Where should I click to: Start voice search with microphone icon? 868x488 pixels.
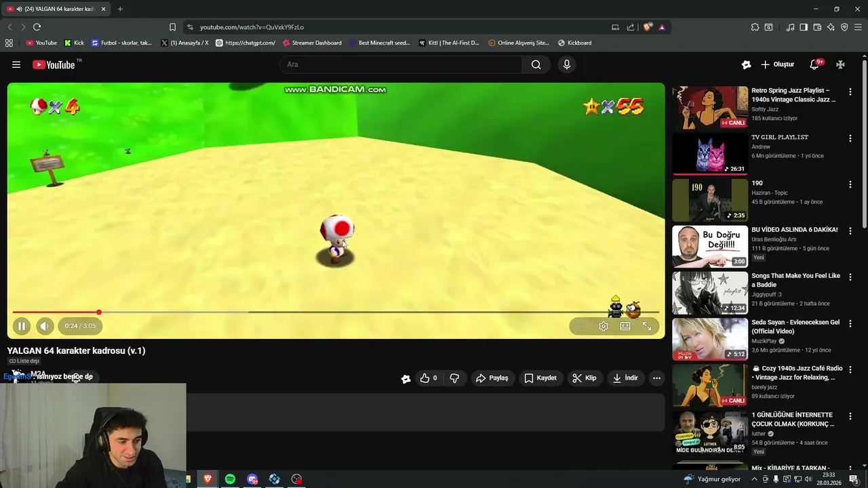[567, 64]
